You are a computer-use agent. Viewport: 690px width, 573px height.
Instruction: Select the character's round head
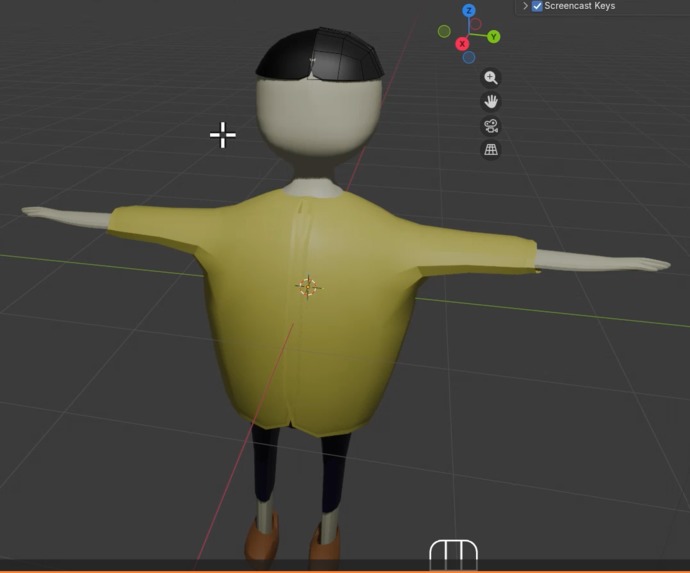point(319,117)
